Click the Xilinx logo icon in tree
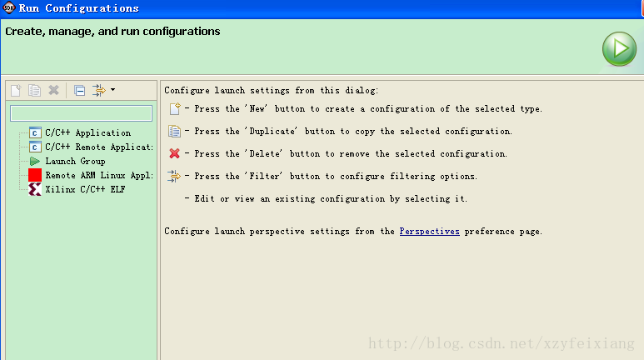644x360 pixels. (35, 189)
